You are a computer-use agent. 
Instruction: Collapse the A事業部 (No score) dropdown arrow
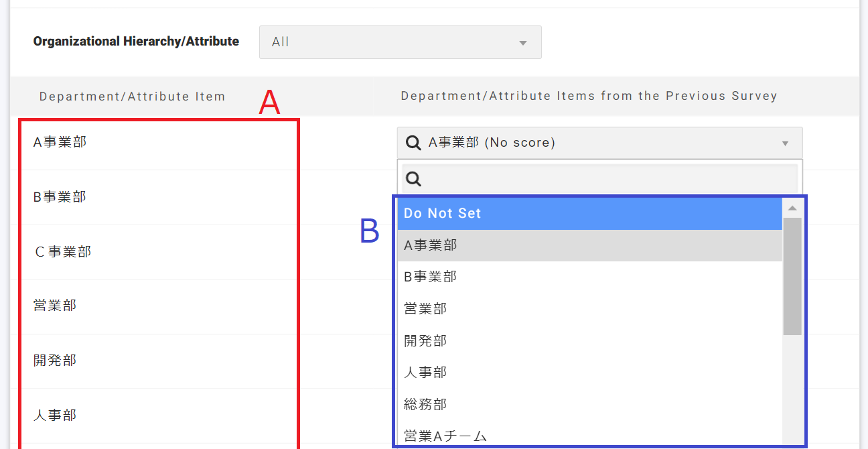point(785,143)
